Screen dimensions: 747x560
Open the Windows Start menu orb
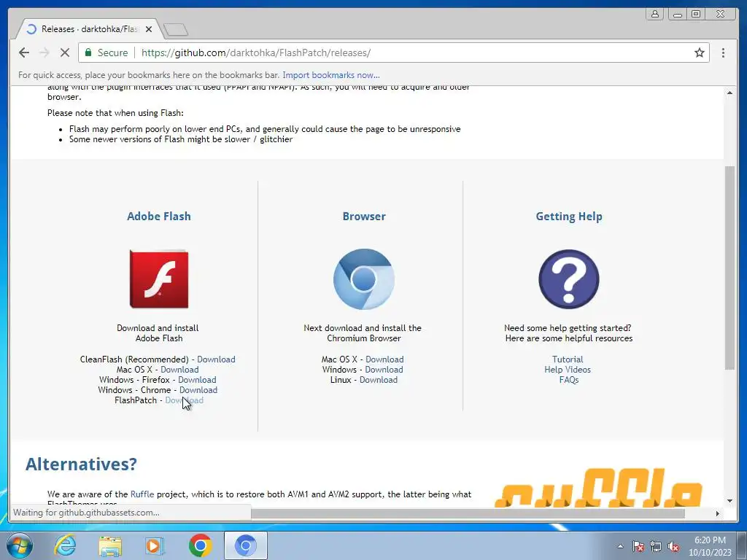pyautogui.click(x=20, y=545)
